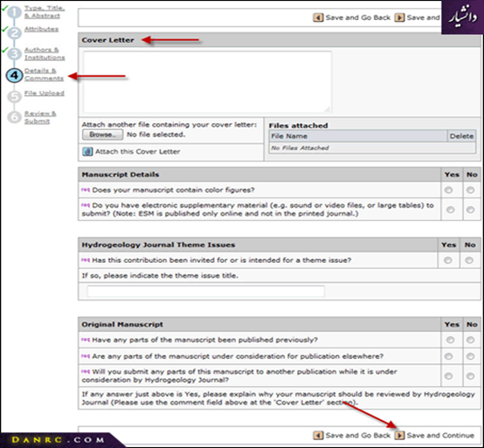Viewport: 484px width, 448px height.
Task: Select Yes for theme issue contribution
Action: (447, 260)
